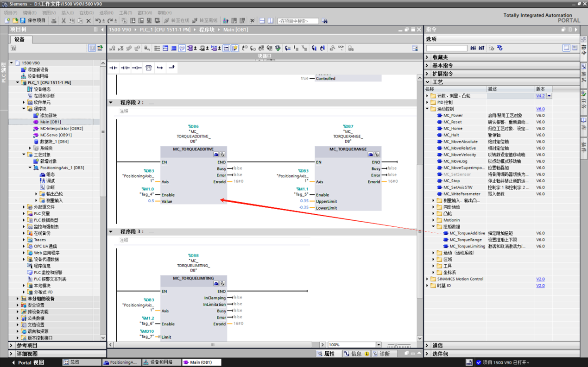Collapse 程序段 2 network
Image resolution: width=588 pixels, height=367 pixels.
click(111, 103)
